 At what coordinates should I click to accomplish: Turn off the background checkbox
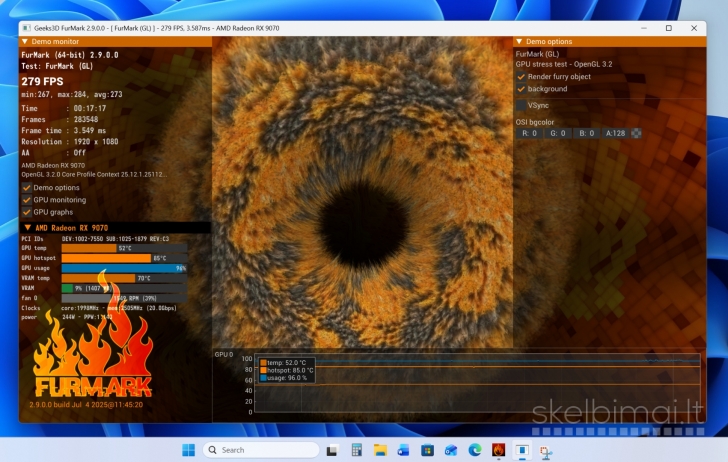521,89
